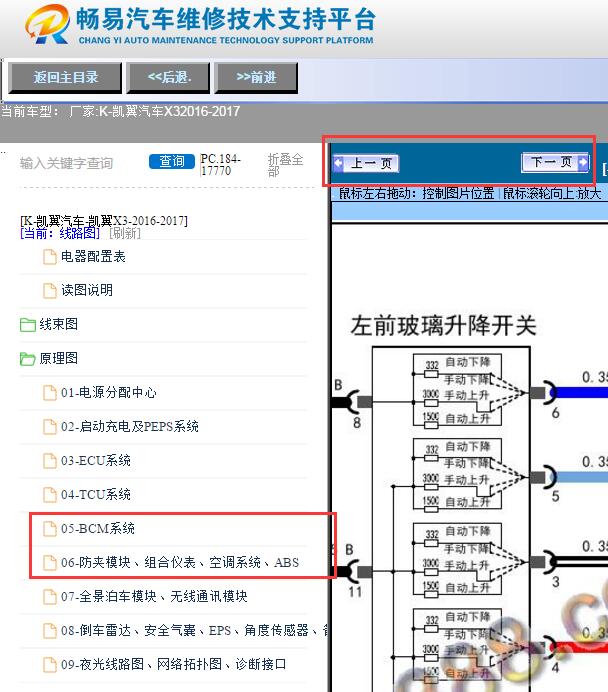
Task: Refresh the tree via 刷新 link
Action: (x=125, y=233)
